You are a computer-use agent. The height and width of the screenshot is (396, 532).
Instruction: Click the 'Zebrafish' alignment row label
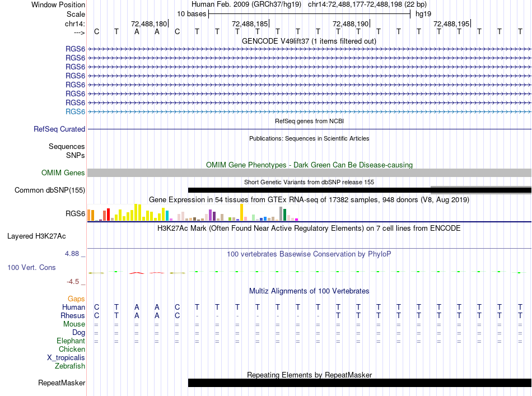[x=70, y=366]
